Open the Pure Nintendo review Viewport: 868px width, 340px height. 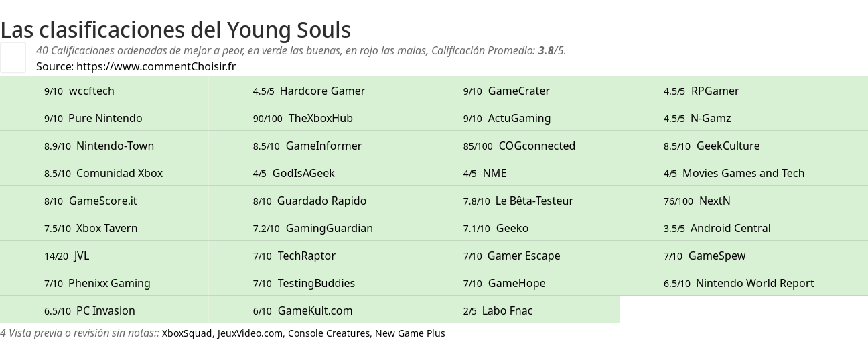pyautogui.click(x=105, y=118)
